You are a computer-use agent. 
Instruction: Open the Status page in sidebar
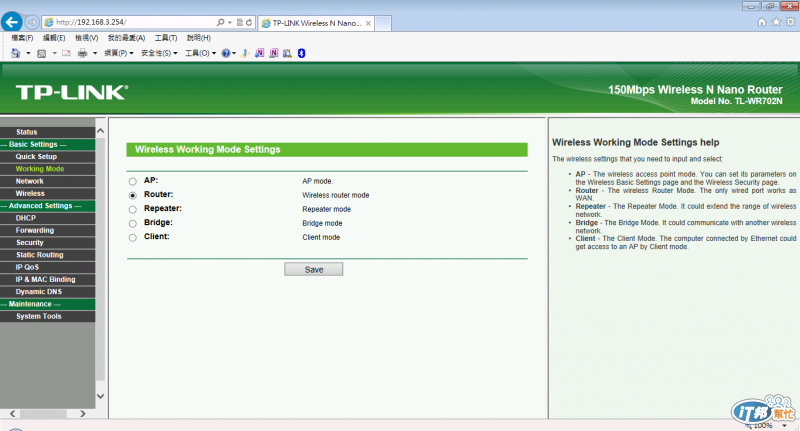47,132
